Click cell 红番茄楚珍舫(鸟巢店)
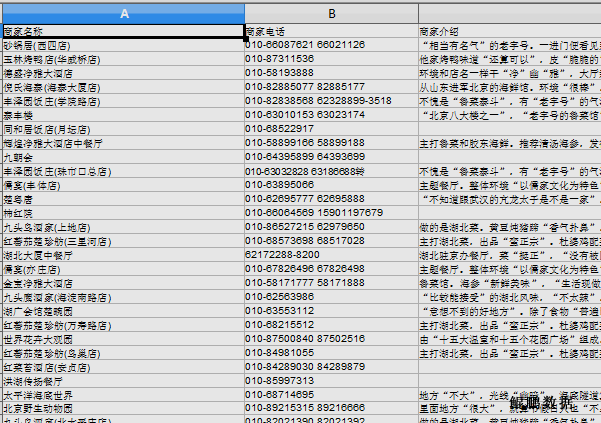601x423 pixels. tap(123, 353)
